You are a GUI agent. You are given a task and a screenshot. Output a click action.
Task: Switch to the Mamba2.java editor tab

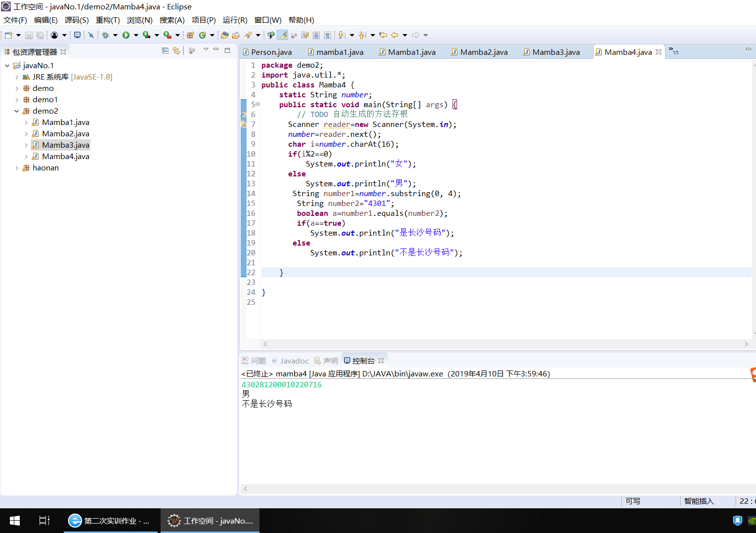tap(479, 52)
